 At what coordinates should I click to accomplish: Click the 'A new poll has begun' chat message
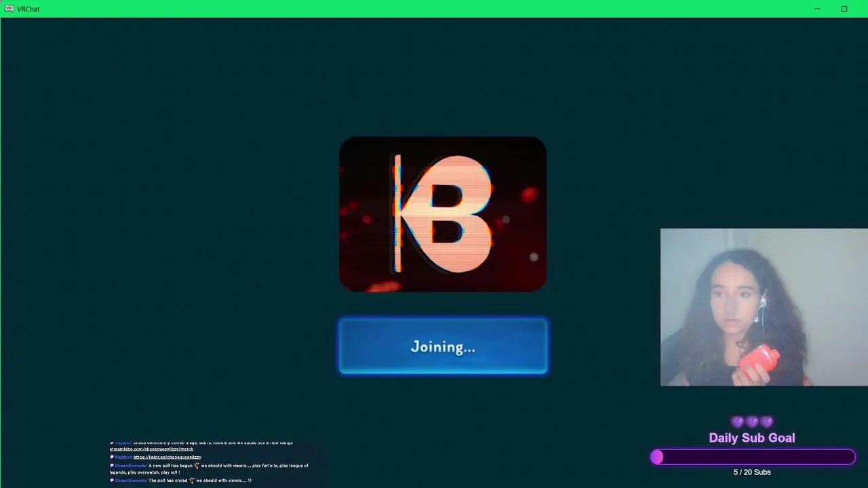pos(209,468)
